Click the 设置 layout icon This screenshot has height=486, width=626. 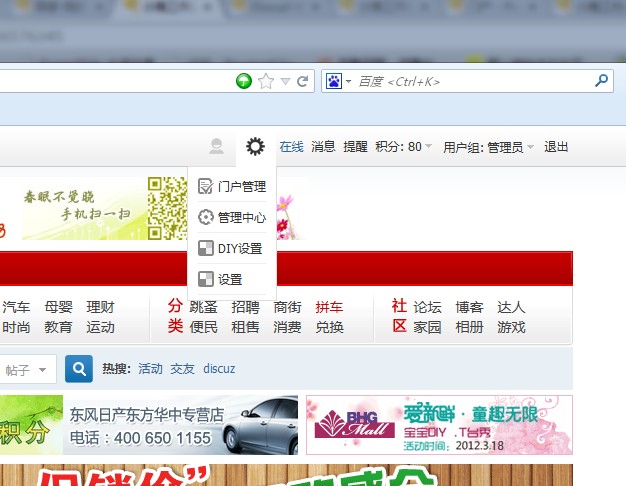click(206, 279)
